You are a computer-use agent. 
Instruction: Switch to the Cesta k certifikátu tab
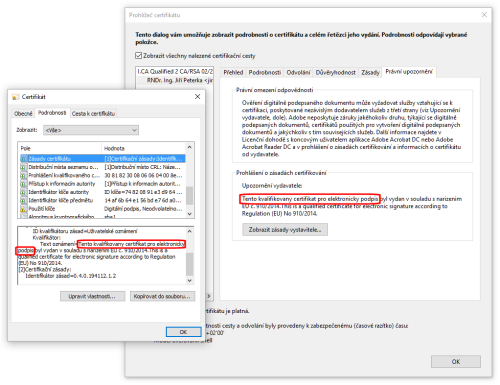(93, 114)
